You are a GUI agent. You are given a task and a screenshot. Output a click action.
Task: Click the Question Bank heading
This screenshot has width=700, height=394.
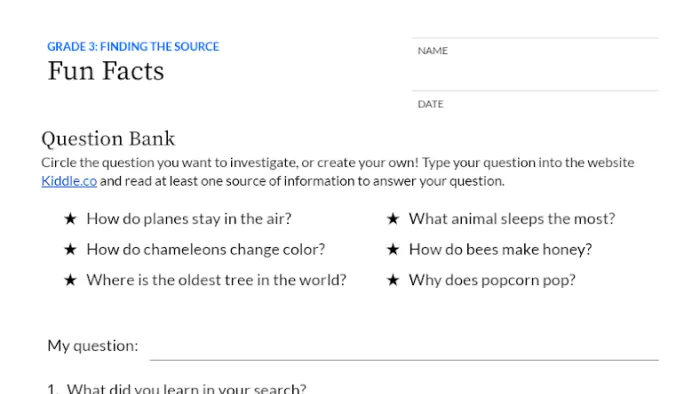(x=108, y=139)
